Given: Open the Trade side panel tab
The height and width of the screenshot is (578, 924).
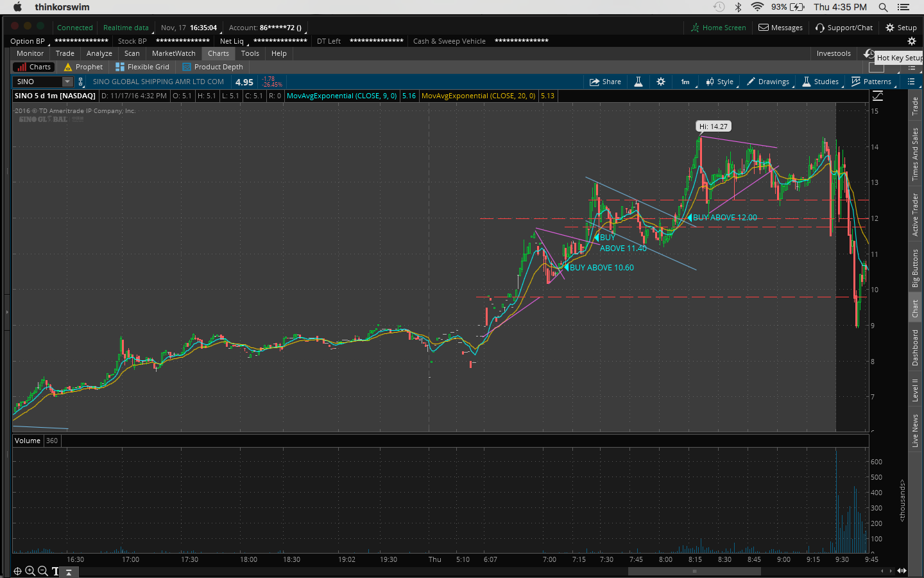Looking at the screenshot, I should pos(915,106).
